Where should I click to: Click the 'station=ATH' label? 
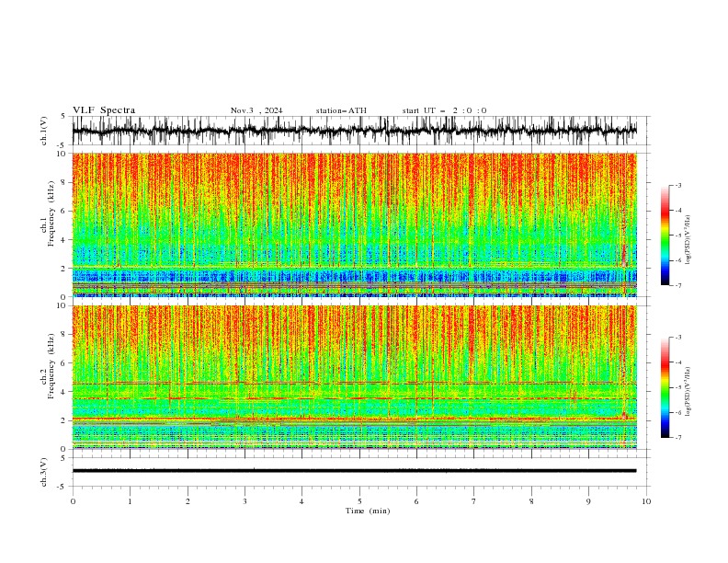(x=341, y=110)
